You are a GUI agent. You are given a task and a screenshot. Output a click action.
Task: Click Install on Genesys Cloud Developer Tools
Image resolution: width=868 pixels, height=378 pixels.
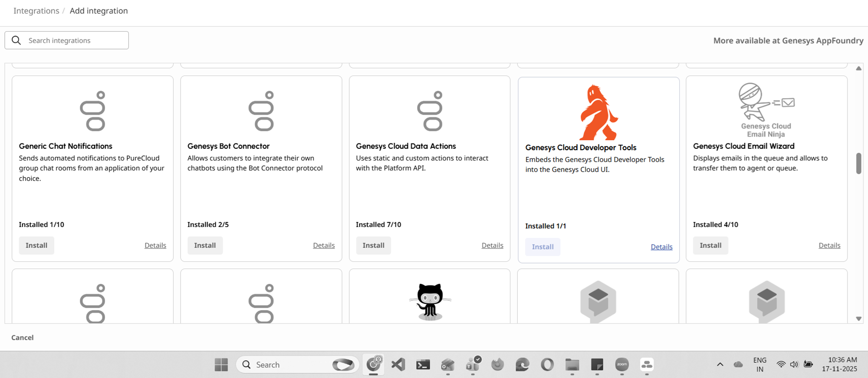(542, 247)
